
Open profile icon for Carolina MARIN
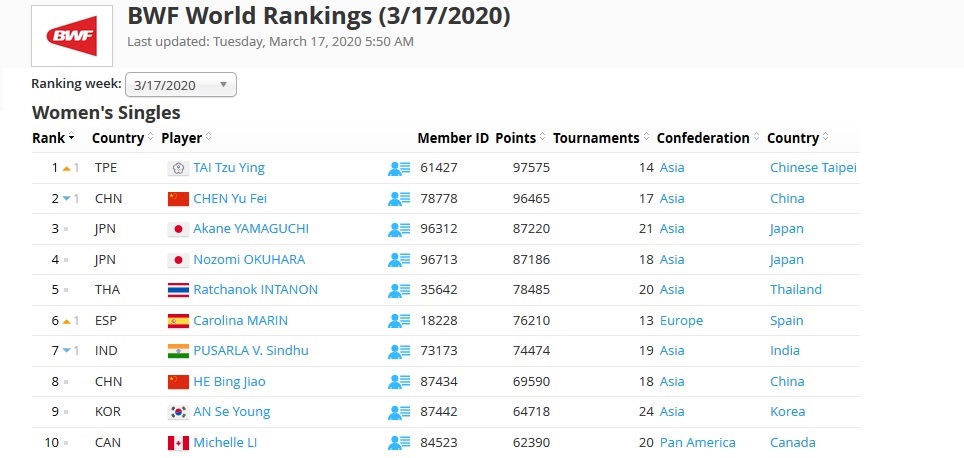click(x=399, y=321)
